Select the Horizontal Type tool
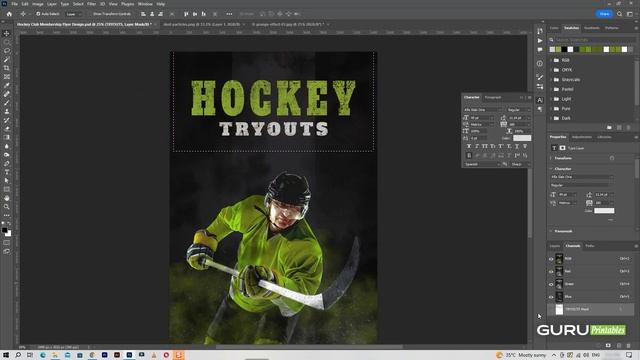This screenshot has width=640, height=360. click(7, 172)
